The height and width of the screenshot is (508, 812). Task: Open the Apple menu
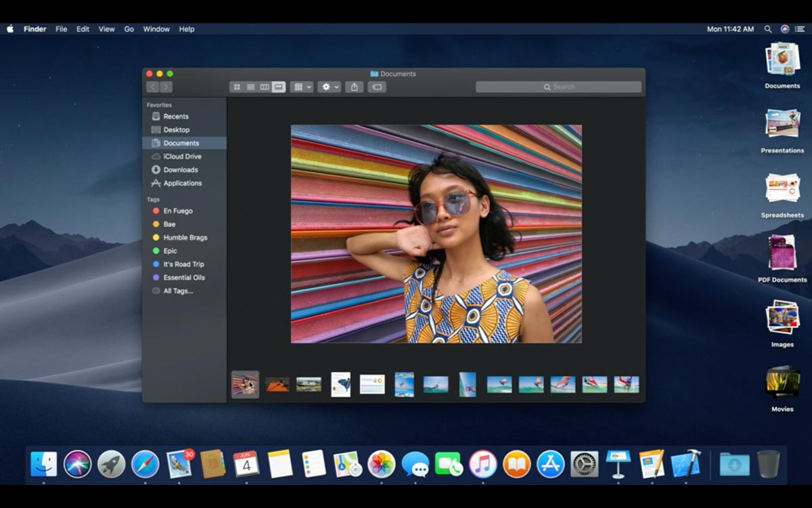pyautogui.click(x=10, y=29)
